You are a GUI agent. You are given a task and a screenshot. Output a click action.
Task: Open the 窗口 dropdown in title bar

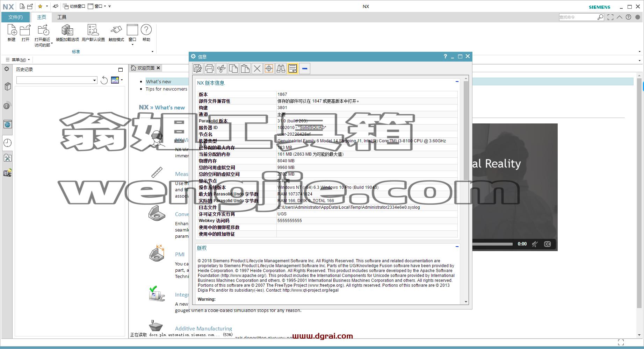pyautogui.click(x=97, y=6)
